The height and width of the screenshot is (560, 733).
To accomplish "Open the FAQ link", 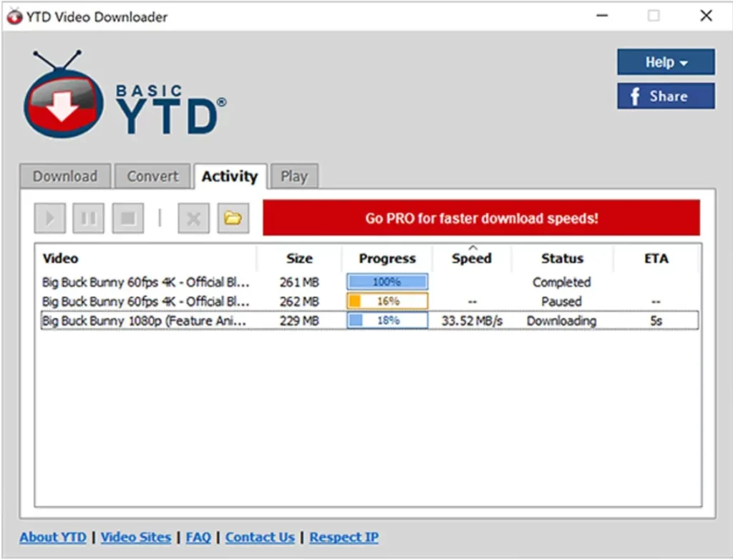I will [198, 537].
